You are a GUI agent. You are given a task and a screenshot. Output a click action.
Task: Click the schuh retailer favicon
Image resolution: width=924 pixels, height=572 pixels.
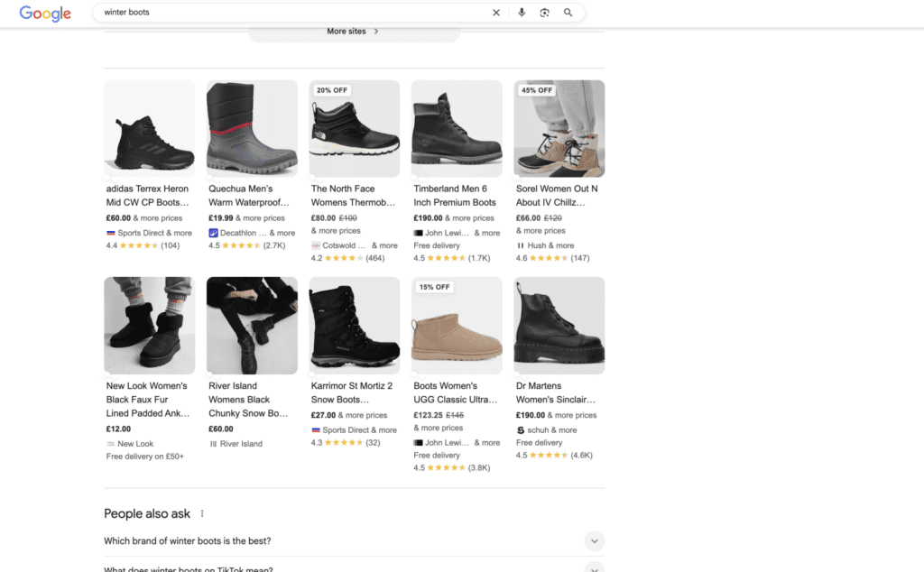pyautogui.click(x=520, y=429)
